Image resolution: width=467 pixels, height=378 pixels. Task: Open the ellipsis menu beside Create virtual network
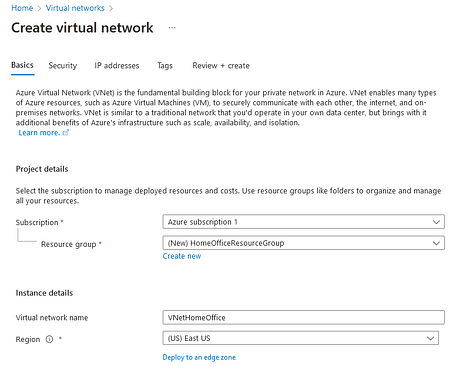[x=172, y=28]
